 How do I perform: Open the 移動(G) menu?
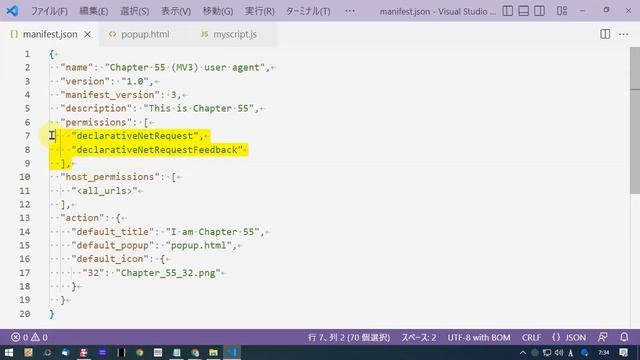pyautogui.click(x=218, y=11)
